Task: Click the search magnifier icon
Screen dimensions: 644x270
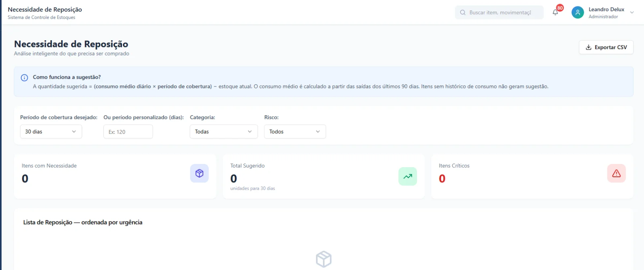Action: (x=463, y=12)
